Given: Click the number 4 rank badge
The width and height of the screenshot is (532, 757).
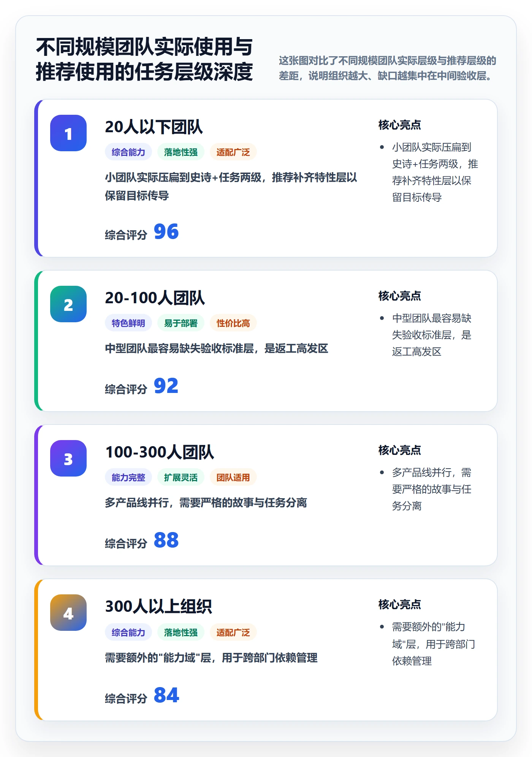Looking at the screenshot, I should [x=68, y=613].
